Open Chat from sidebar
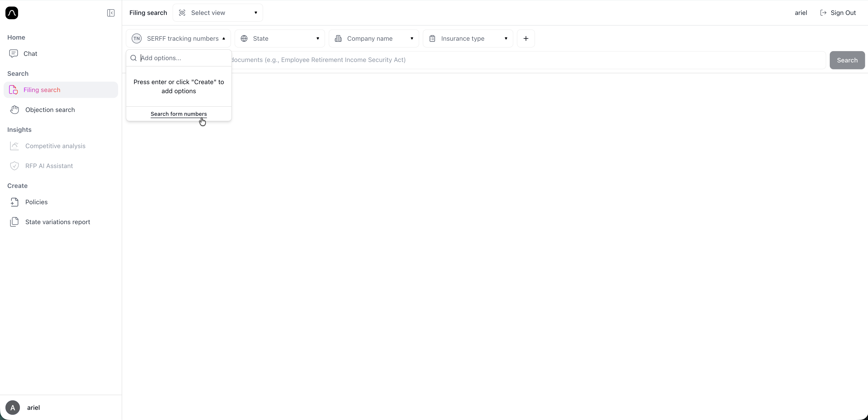 pos(30,54)
